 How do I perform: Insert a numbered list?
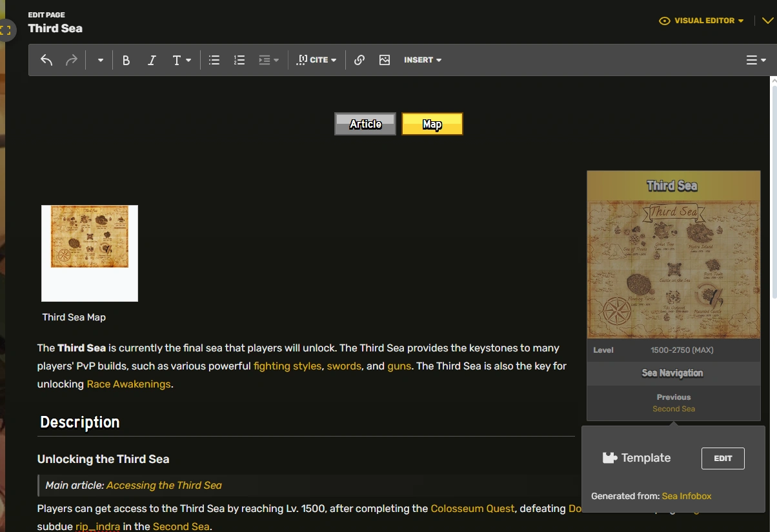click(x=239, y=60)
